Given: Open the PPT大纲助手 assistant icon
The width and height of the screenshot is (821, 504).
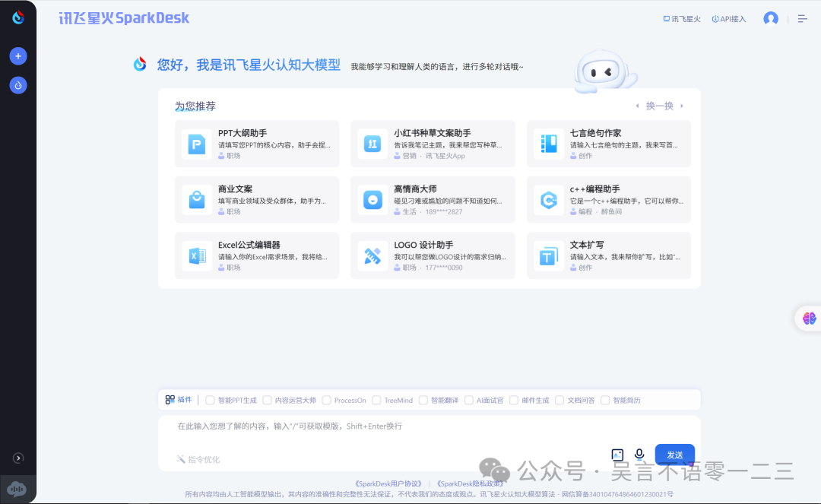Looking at the screenshot, I should coord(196,143).
